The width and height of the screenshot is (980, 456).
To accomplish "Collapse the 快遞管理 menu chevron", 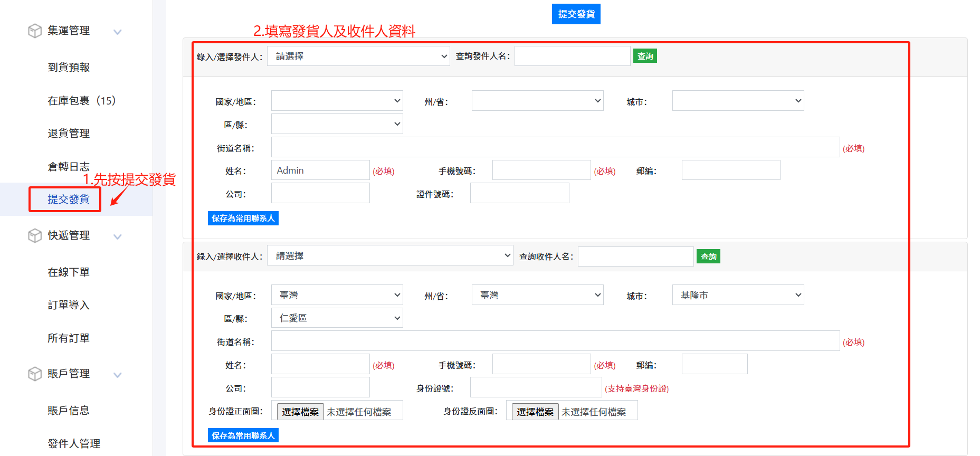I will pyautogui.click(x=118, y=236).
